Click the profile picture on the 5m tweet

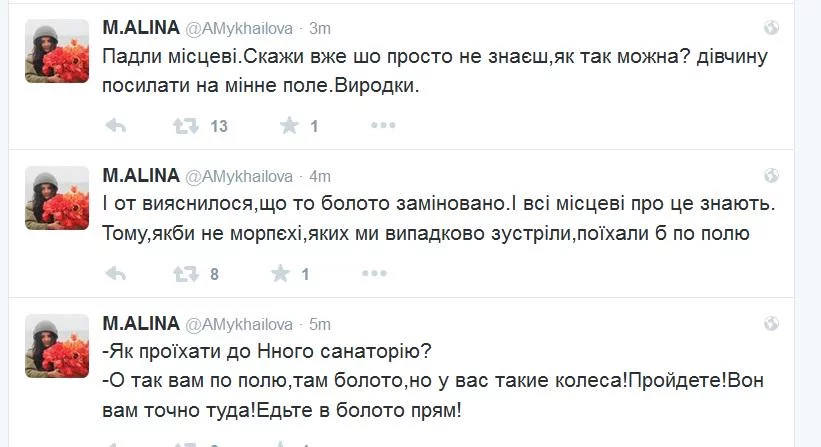pyautogui.click(x=50, y=346)
